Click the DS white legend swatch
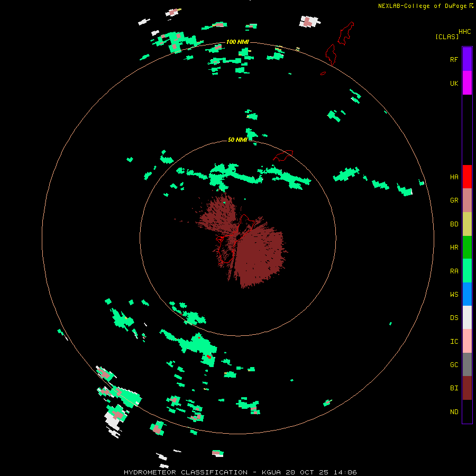The height and width of the screenshot is (476, 476). point(467,317)
